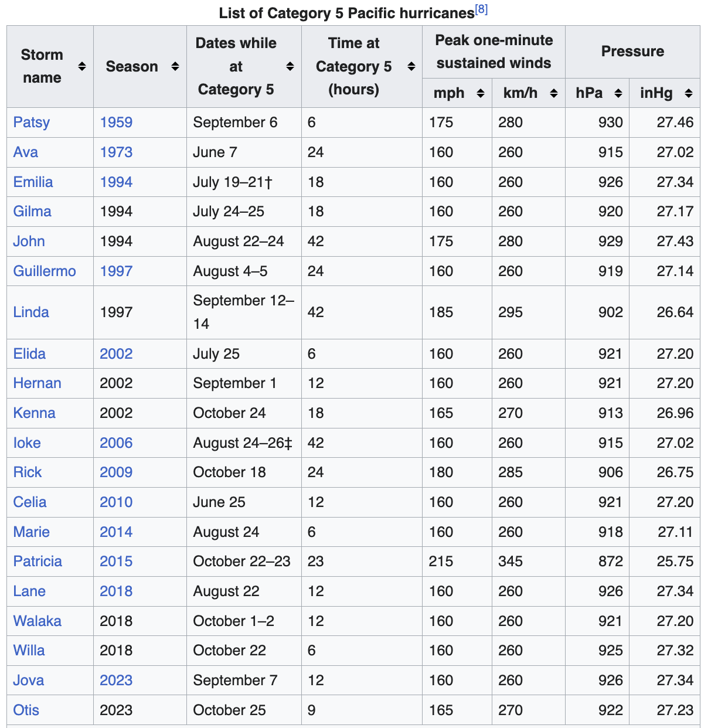Screen dimensions: 701x728
Task: Sort by hPa pressure arrows
Action: tap(618, 93)
